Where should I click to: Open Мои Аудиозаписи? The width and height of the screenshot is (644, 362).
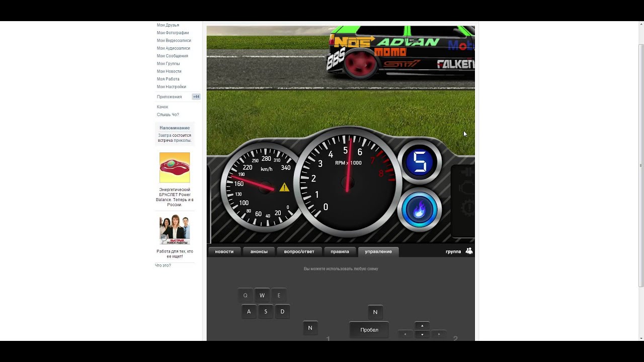173,48
